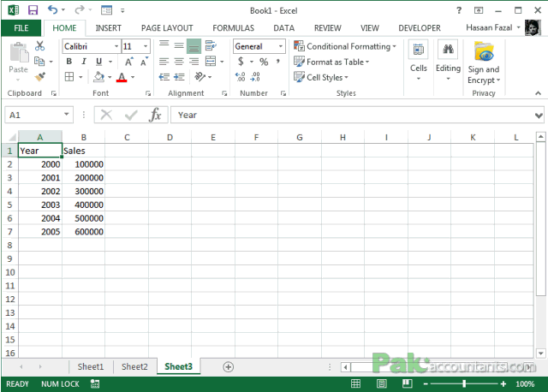548x392 pixels.
Task: Add a new sheet with plus icon
Action: point(229,366)
